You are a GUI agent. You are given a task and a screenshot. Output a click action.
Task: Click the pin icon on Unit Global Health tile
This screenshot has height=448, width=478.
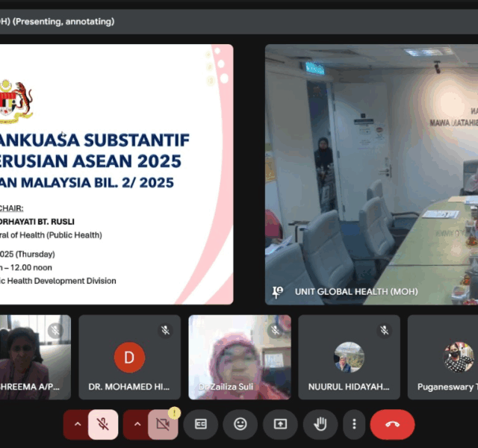277,292
